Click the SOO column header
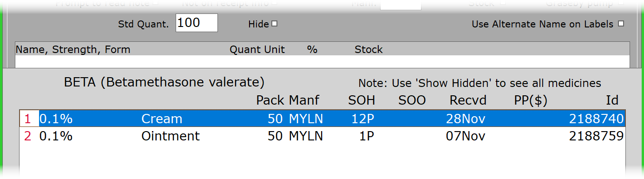This screenshot has width=644, height=179. (412, 100)
